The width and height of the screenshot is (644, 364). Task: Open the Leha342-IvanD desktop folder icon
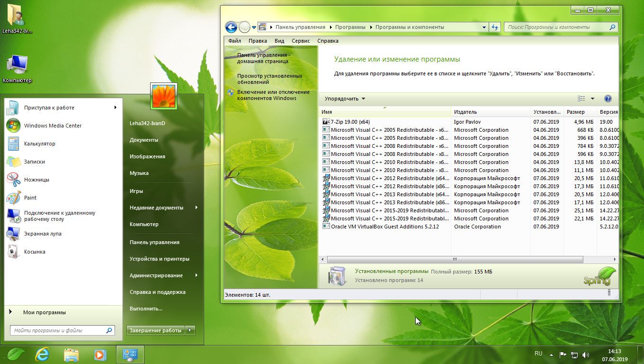click(x=17, y=19)
